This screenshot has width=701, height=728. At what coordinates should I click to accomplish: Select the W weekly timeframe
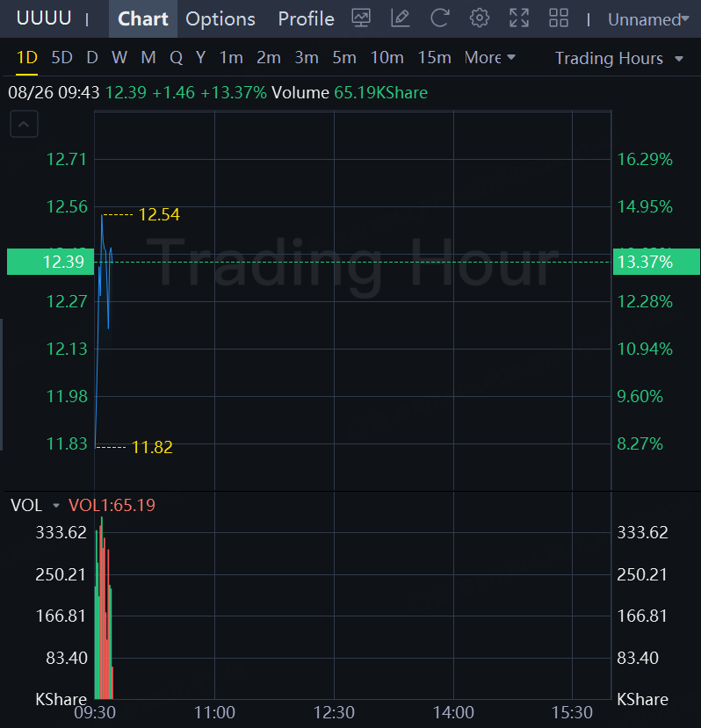tap(119, 58)
